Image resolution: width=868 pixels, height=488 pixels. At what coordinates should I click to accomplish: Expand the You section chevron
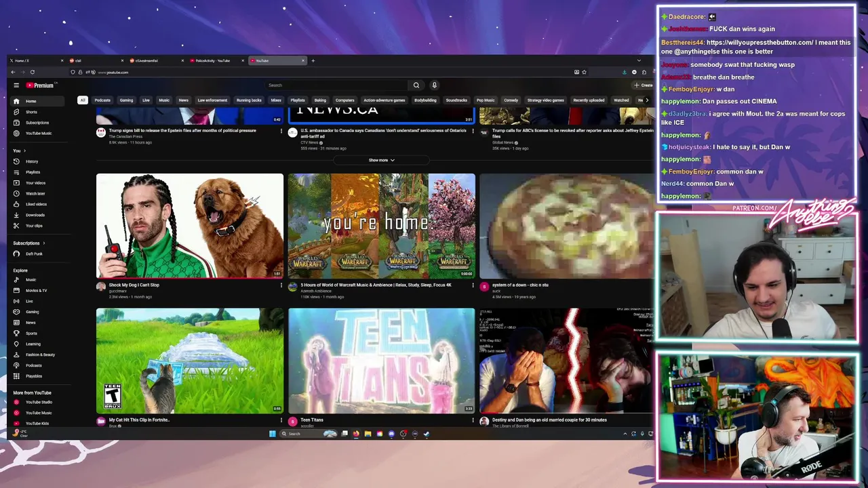pyautogui.click(x=24, y=150)
